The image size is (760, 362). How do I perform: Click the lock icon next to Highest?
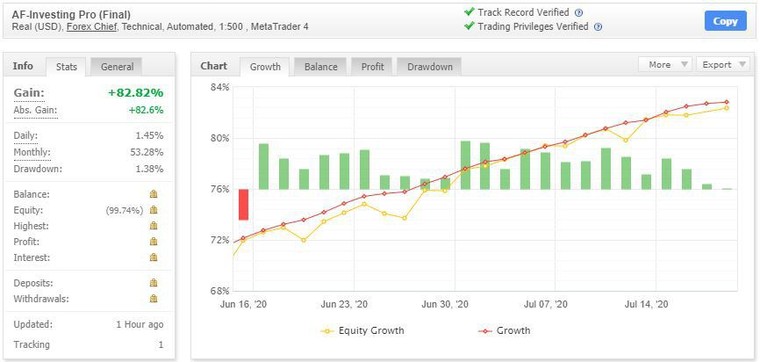click(154, 226)
